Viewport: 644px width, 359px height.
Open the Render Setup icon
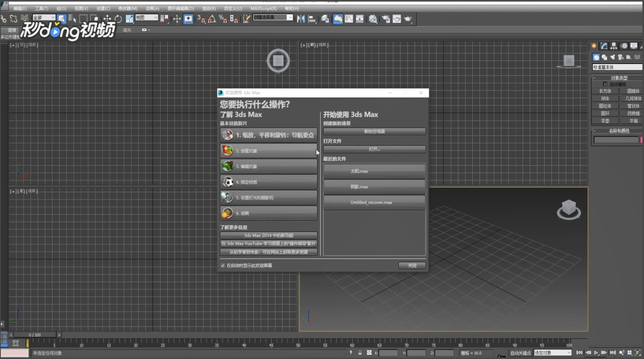[x=385, y=19]
